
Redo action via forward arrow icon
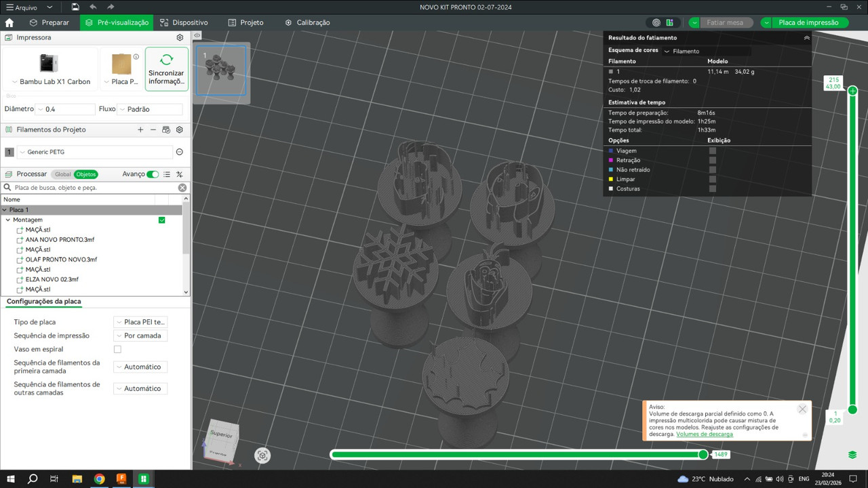(111, 7)
